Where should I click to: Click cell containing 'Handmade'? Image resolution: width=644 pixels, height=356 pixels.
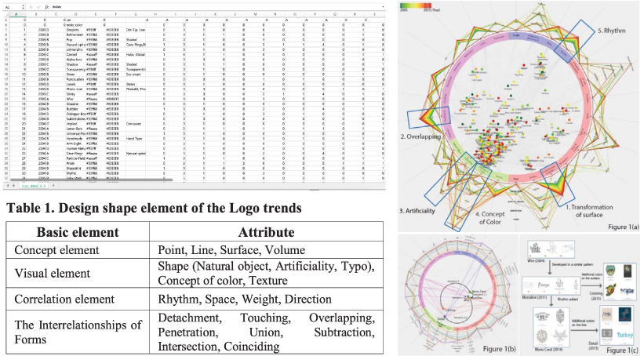tap(74, 139)
